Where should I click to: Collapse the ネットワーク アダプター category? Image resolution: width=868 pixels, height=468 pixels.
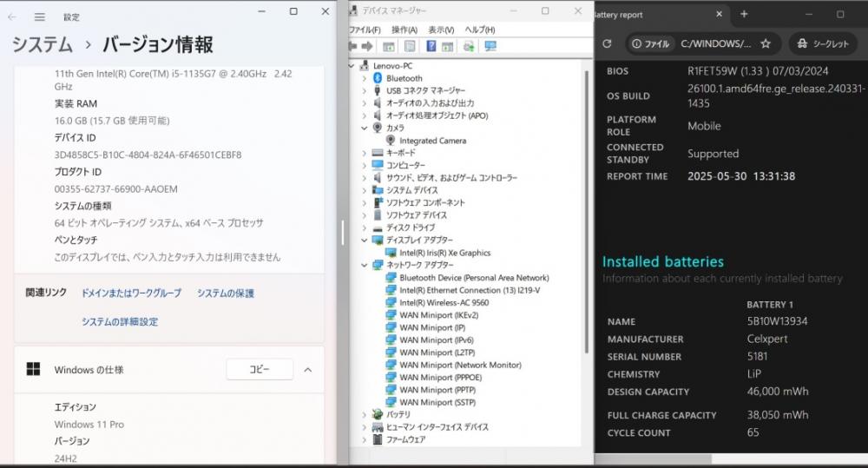[365, 266]
